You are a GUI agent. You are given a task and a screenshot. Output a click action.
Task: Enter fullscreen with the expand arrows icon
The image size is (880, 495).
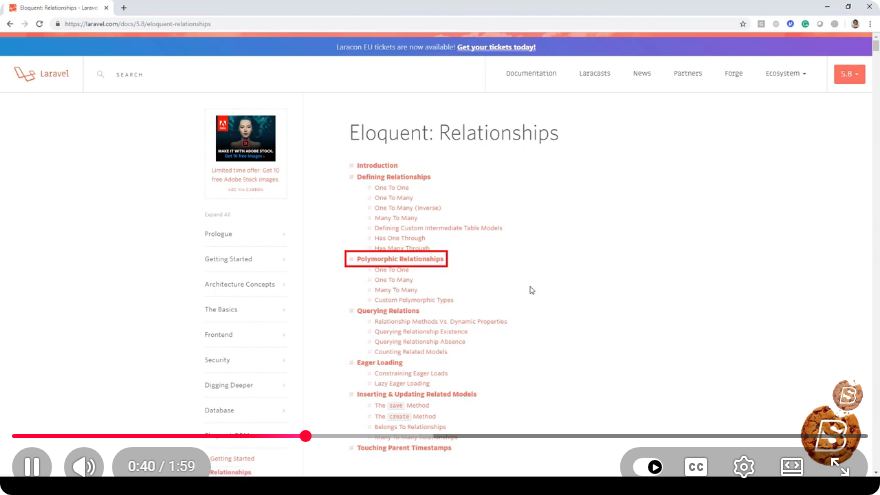coord(840,466)
